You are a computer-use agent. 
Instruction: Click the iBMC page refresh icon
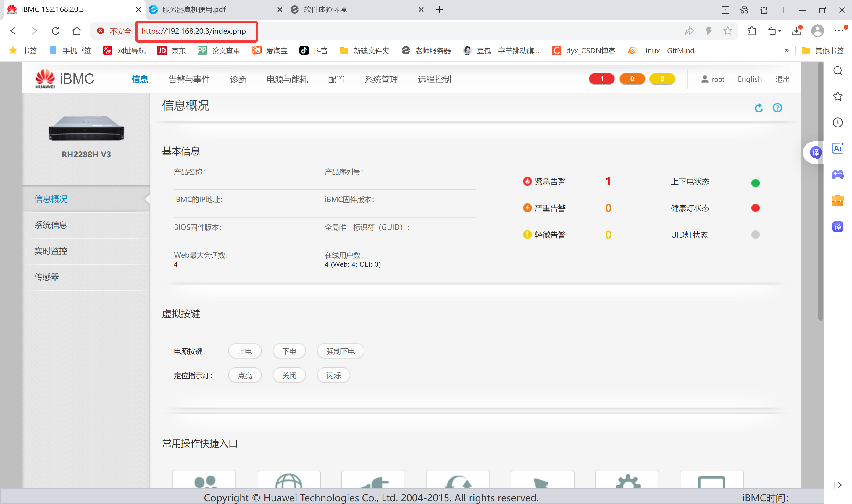[758, 108]
